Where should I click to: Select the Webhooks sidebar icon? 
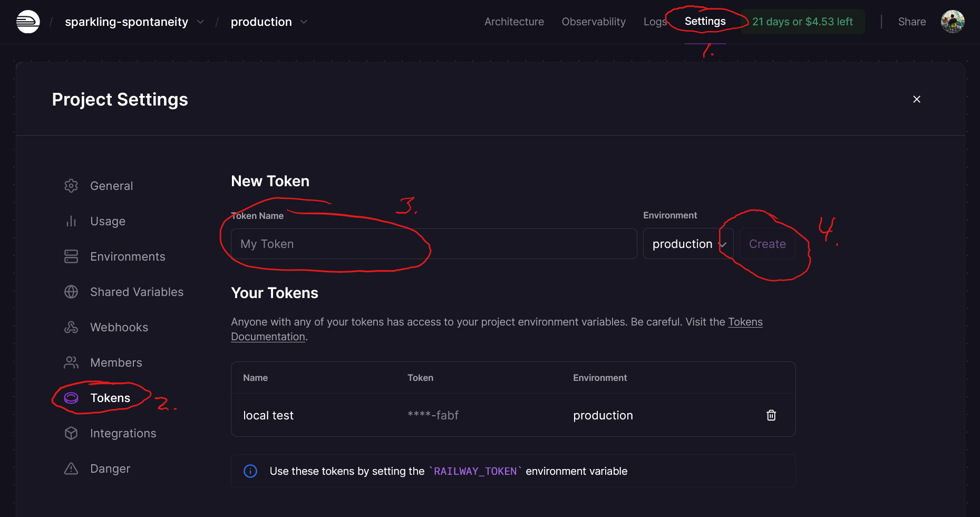(x=71, y=327)
